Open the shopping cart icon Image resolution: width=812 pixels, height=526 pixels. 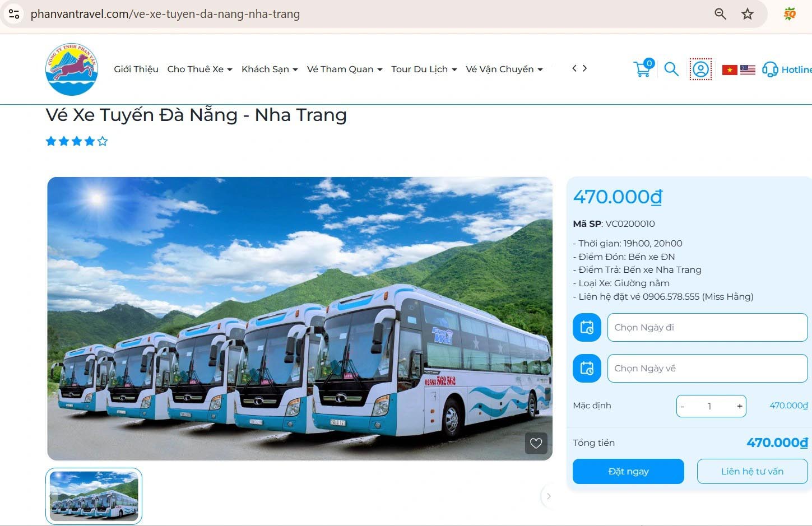(x=643, y=68)
